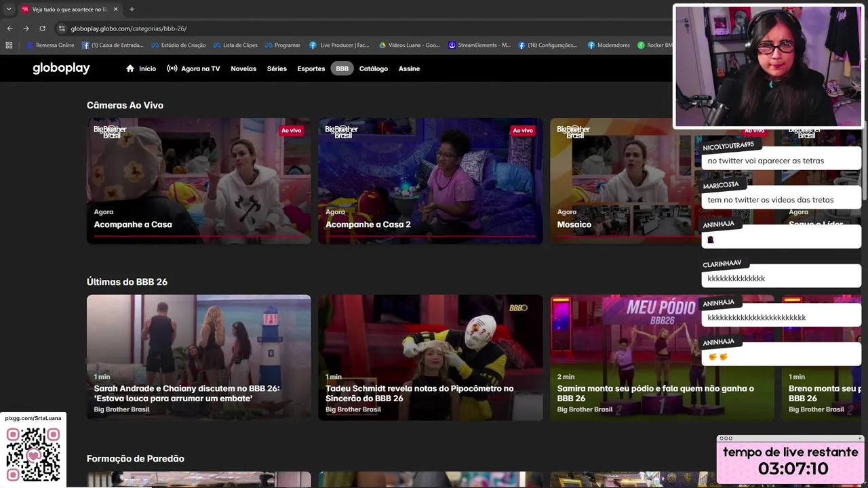Close the Veja tudo o que acontece tab
868x488 pixels.
(x=115, y=9)
